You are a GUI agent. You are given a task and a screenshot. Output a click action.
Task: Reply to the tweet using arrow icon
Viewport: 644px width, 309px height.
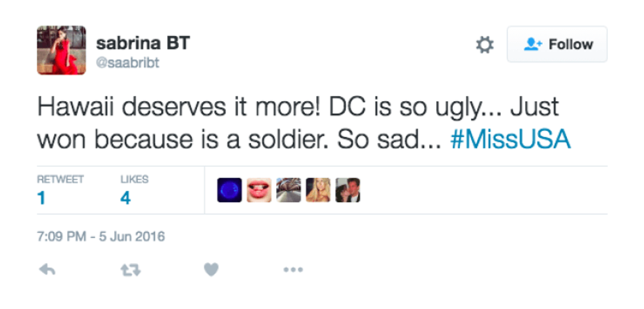tap(47, 270)
